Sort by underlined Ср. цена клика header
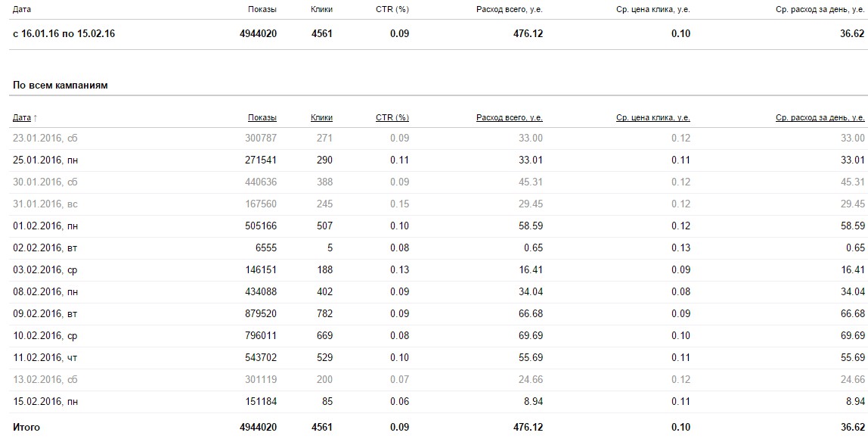Viewport: 868px width, 442px height. pyautogui.click(x=653, y=118)
